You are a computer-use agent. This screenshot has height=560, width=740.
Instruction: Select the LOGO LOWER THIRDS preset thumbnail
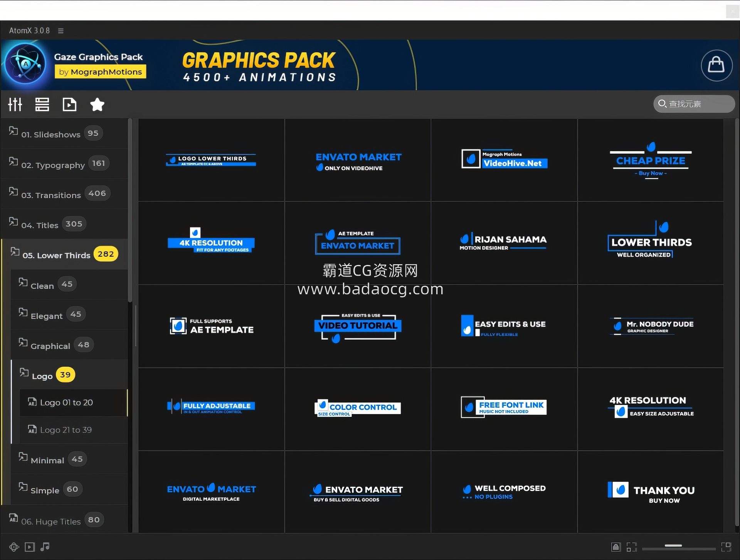[211, 160]
